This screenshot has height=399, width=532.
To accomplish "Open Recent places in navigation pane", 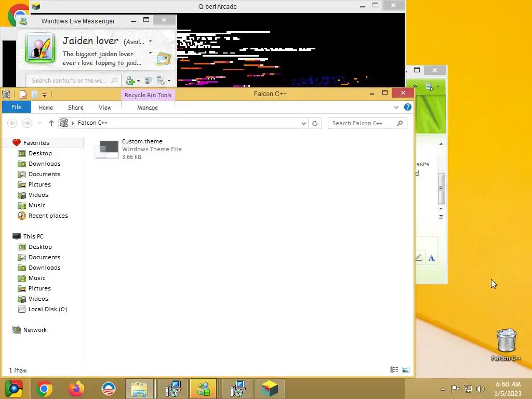I will (x=48, y=216).
